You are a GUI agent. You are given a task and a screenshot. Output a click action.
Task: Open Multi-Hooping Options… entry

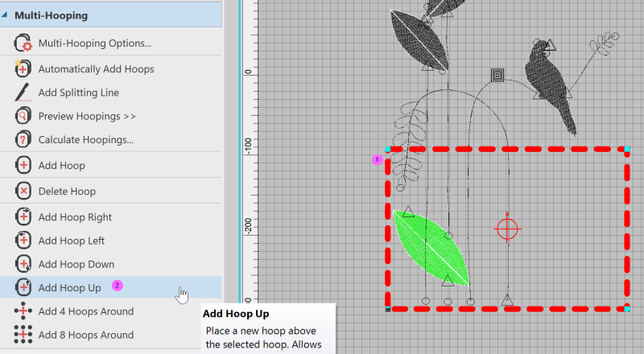pos(95,43)
